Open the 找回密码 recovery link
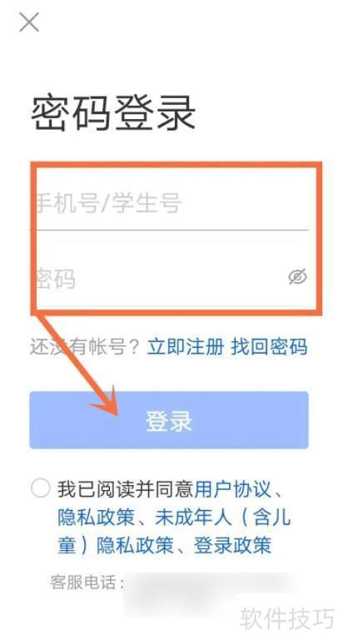 (x=270, y=346)
